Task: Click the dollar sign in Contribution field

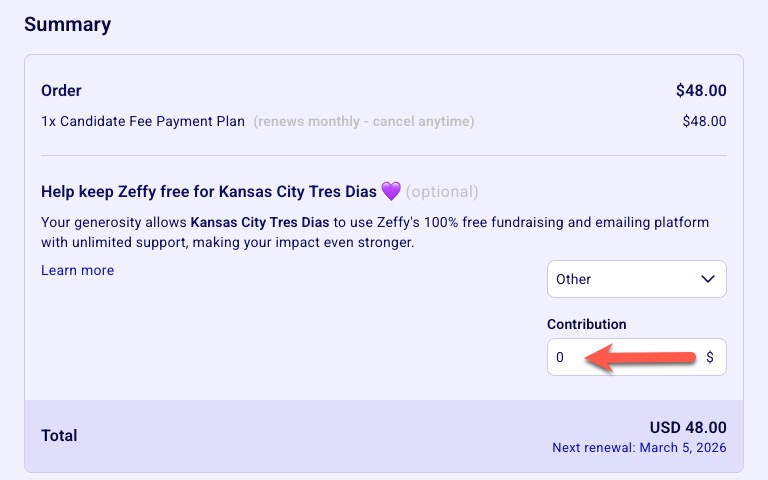Action: [x=710, y=357]
